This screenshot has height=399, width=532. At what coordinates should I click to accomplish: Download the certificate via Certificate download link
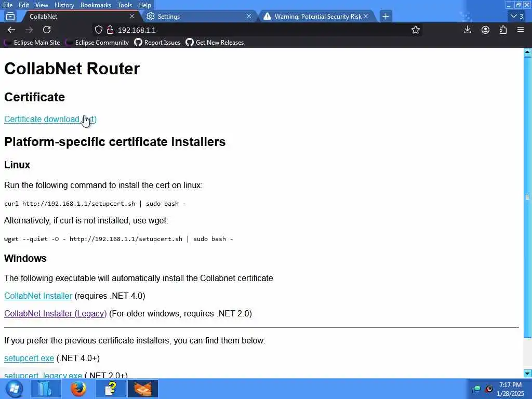(50, 119)
